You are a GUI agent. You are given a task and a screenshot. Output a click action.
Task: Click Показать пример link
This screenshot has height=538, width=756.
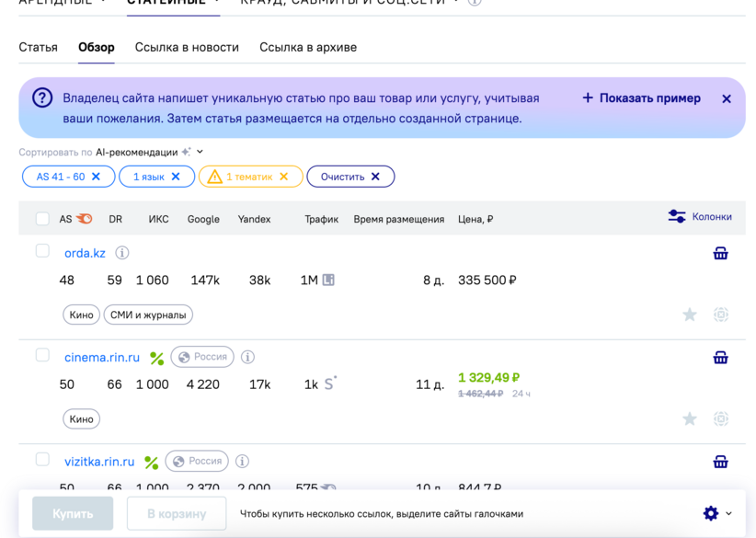point(641,98)
